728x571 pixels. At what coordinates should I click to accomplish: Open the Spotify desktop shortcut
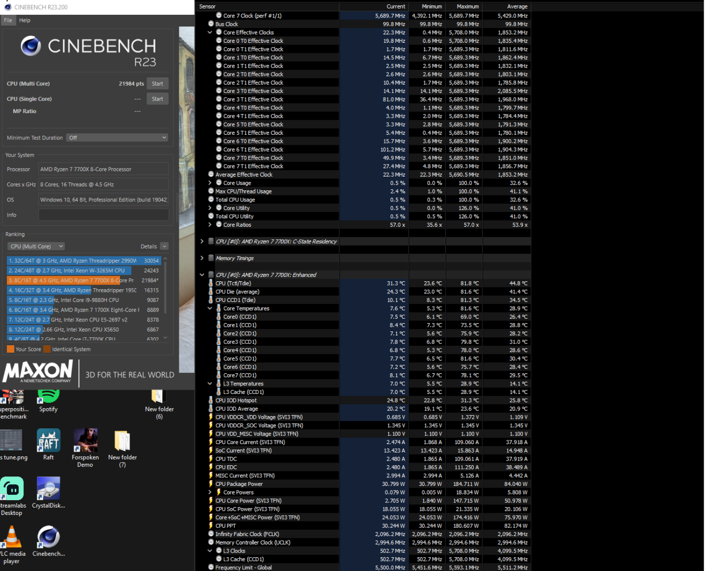click(48, 400)
